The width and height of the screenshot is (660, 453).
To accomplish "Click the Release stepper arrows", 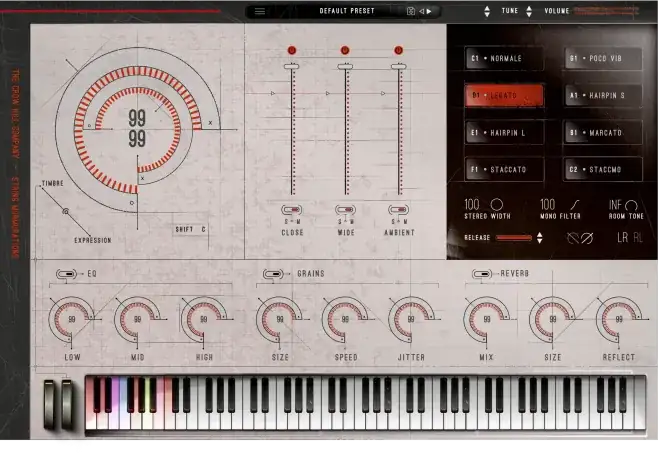I will (x=540, y=238).
